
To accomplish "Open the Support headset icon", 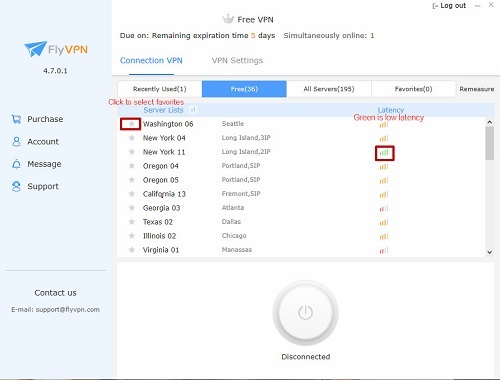I will 16,186.
